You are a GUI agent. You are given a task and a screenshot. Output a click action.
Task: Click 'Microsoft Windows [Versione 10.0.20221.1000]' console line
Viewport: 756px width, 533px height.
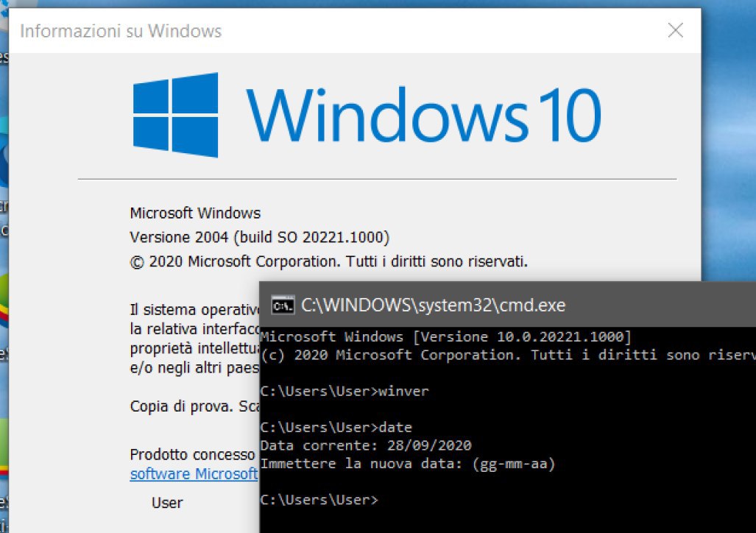pyautogui.click(x=445, y=336)
